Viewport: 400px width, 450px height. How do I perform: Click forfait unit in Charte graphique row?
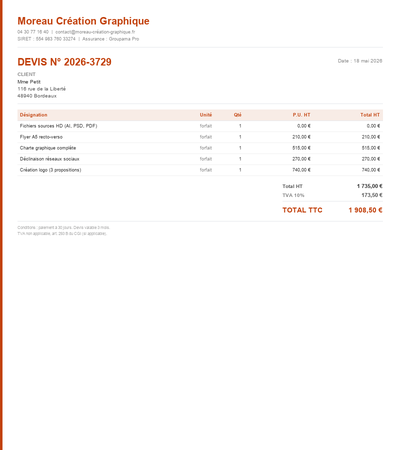pyautogui.click(x=206, y=148)
